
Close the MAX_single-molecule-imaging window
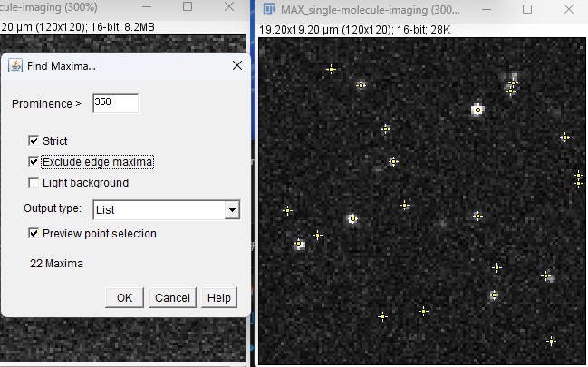tap(569, 9)
